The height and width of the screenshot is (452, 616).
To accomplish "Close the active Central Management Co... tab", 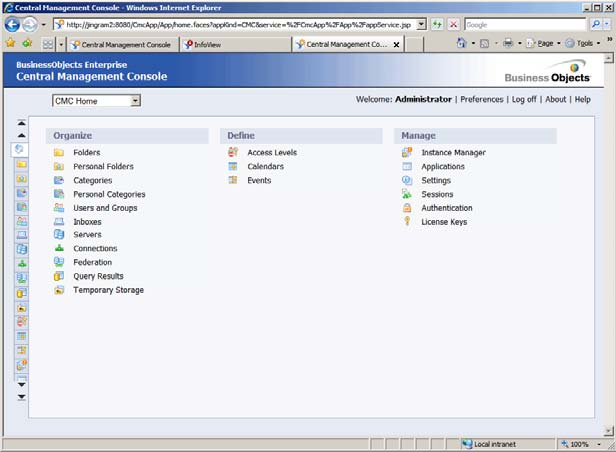I will click(x=396, y=45).
